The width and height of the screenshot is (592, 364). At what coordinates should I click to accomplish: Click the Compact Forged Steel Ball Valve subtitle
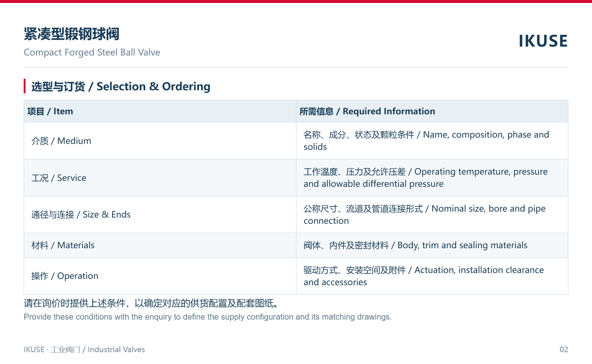pos(92,53)
